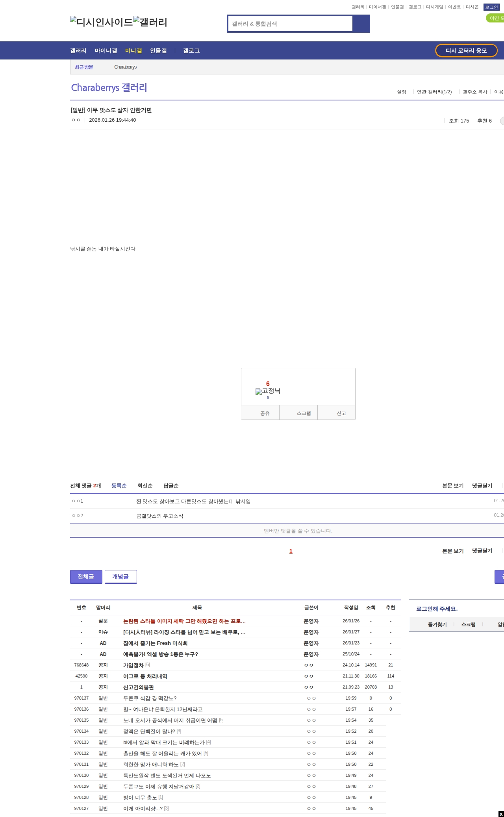Image resolution: width=504 pixels, height=817 pixels.
Task: Report the post with 신고
Action: point(341,413)
